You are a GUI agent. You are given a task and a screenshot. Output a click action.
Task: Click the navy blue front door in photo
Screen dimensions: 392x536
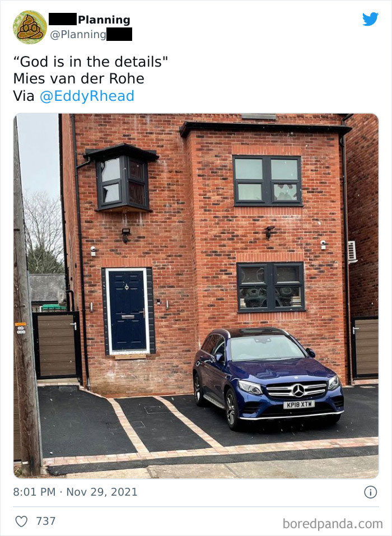coord(128,310)
